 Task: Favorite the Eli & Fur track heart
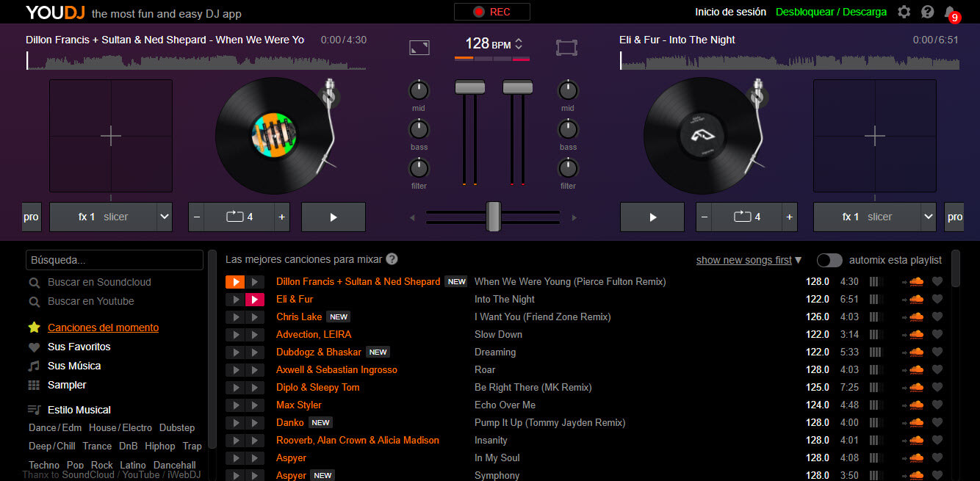[937, 299]
